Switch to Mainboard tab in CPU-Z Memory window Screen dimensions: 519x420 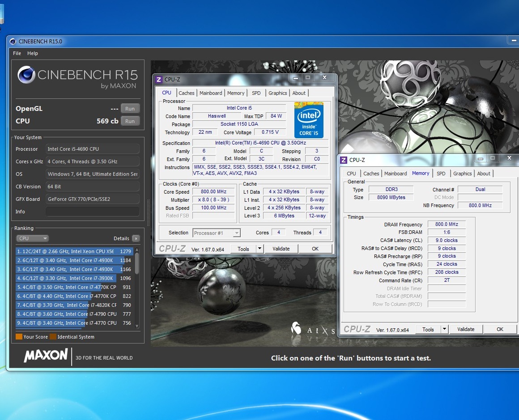click(395, 174)
